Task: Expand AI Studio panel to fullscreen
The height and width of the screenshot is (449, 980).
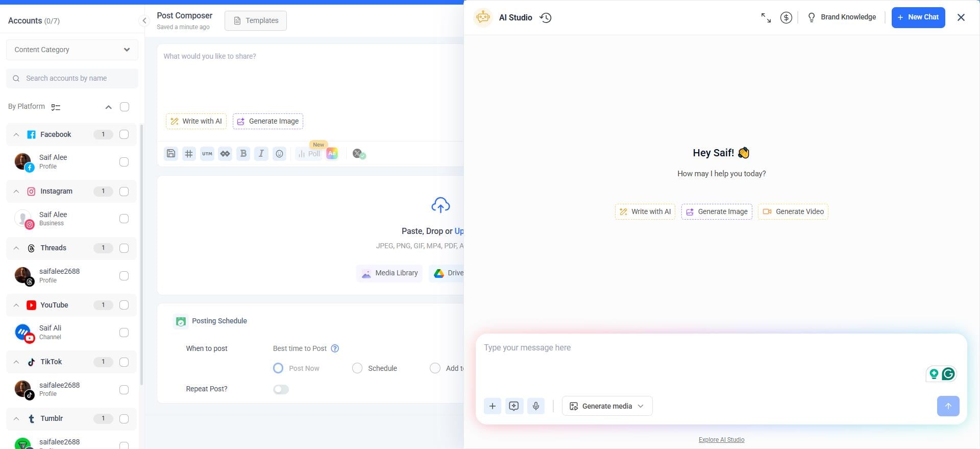Action: click(766, 18)
